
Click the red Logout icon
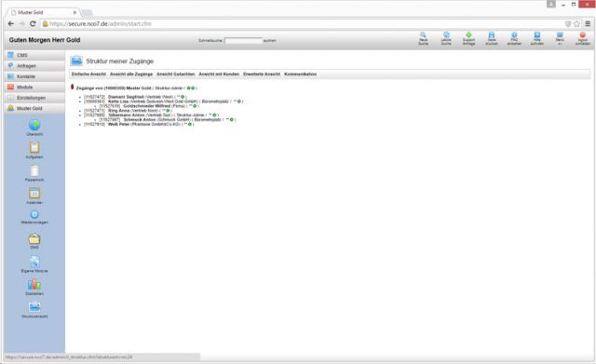[583, 35]
